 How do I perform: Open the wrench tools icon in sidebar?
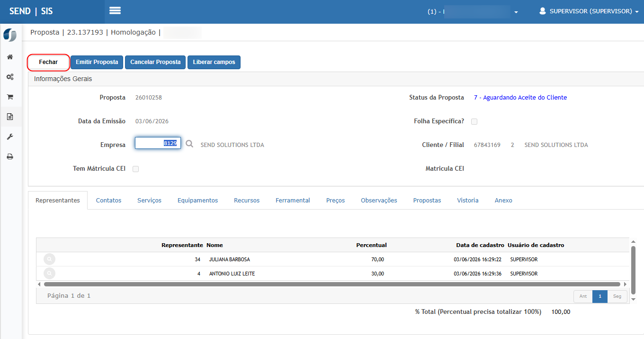[x=9, y=137]
